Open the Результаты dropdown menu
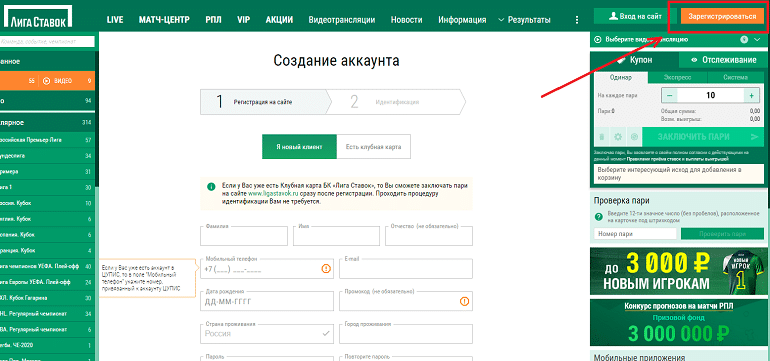Screen dimensions: 770x361 coord(524,20)
